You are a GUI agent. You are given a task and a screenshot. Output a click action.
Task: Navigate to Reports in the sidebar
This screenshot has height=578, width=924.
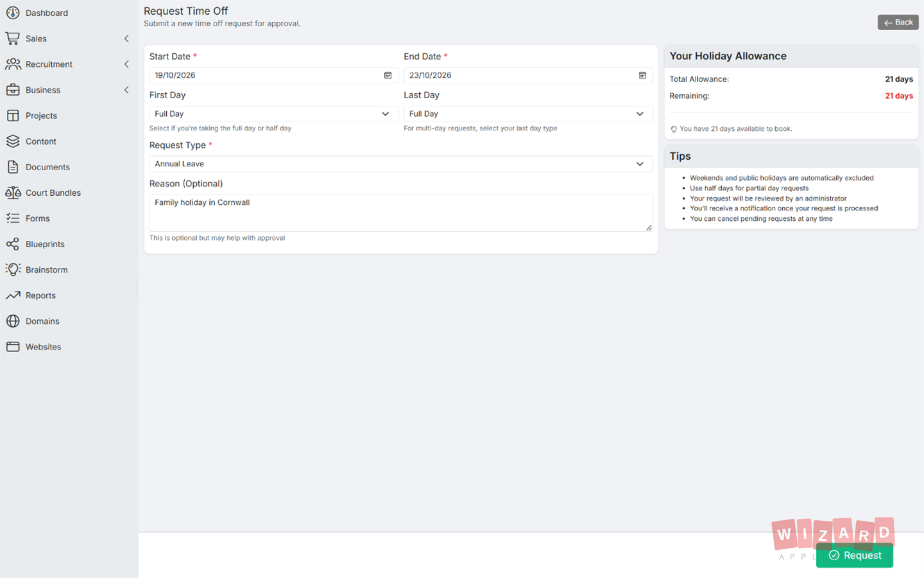(x=69, y=295)
